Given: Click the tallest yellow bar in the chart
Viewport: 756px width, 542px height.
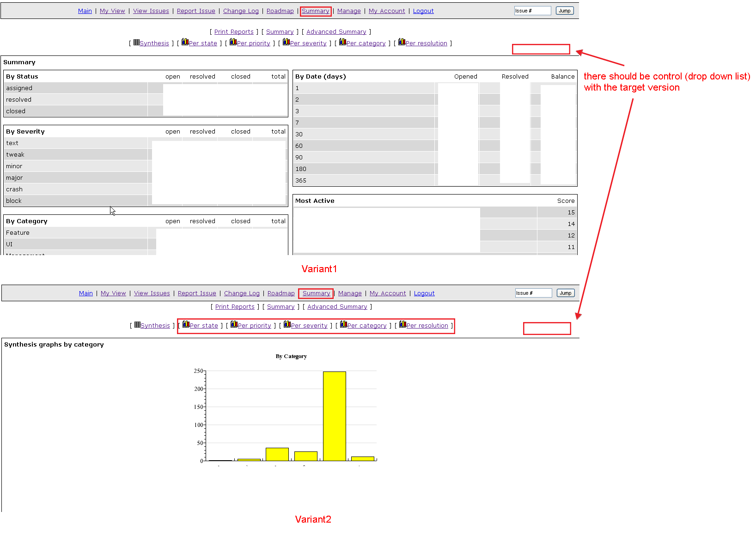Looking at the screenshot, I should click(x=334, y=416).
